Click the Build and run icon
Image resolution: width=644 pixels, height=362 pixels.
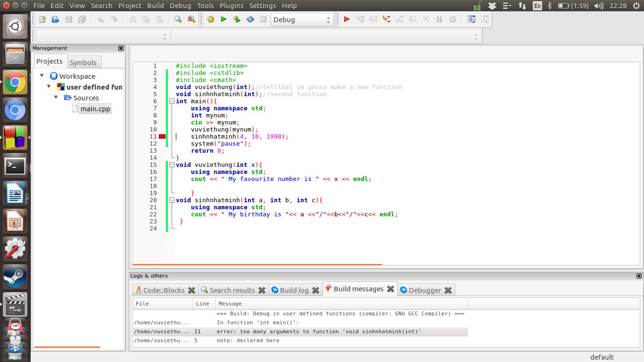pos(237,19)
